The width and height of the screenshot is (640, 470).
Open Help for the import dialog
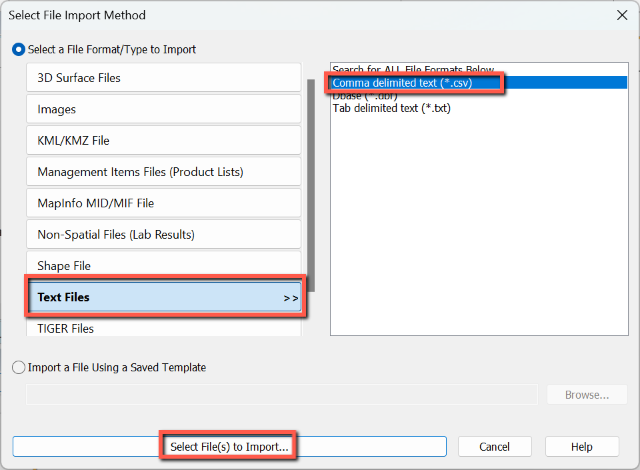click(x=582, y=447)
